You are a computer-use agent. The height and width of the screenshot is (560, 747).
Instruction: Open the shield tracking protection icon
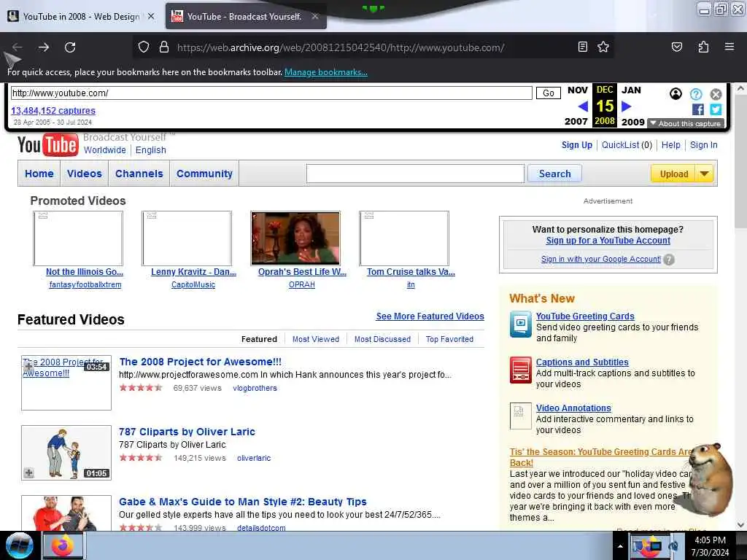pos(144,47)
